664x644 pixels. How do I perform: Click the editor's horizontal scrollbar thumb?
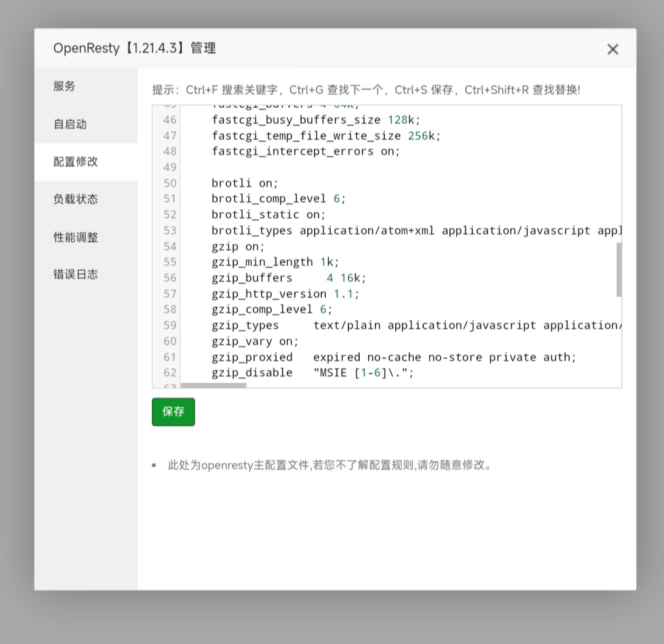(x=213, y=386)
